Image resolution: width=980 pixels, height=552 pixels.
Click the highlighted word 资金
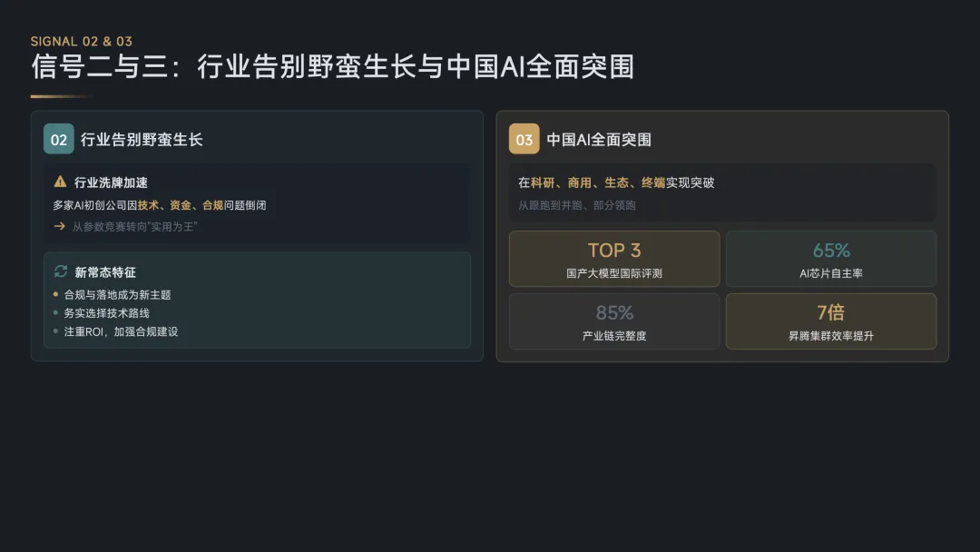tap(181, 205)
